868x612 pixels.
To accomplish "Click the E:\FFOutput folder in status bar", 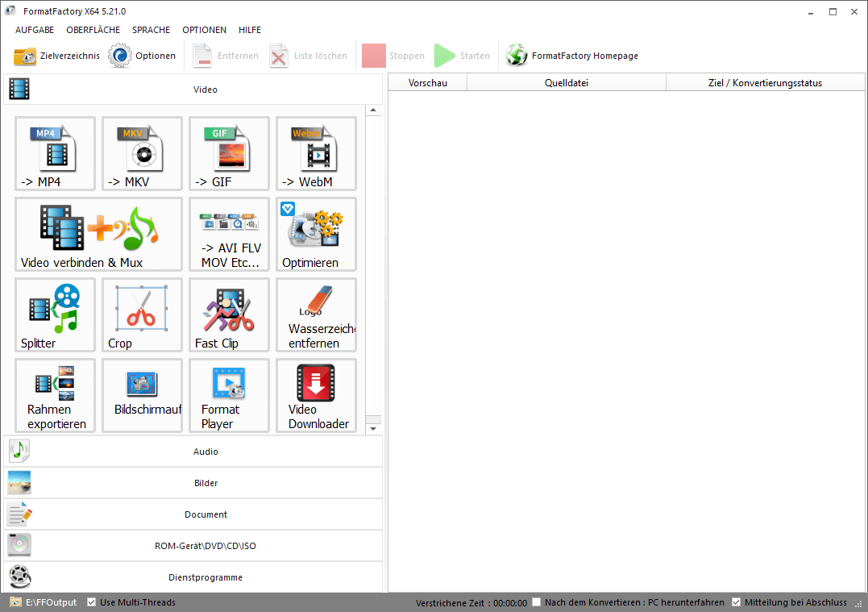I will click(x=44, y=602).
